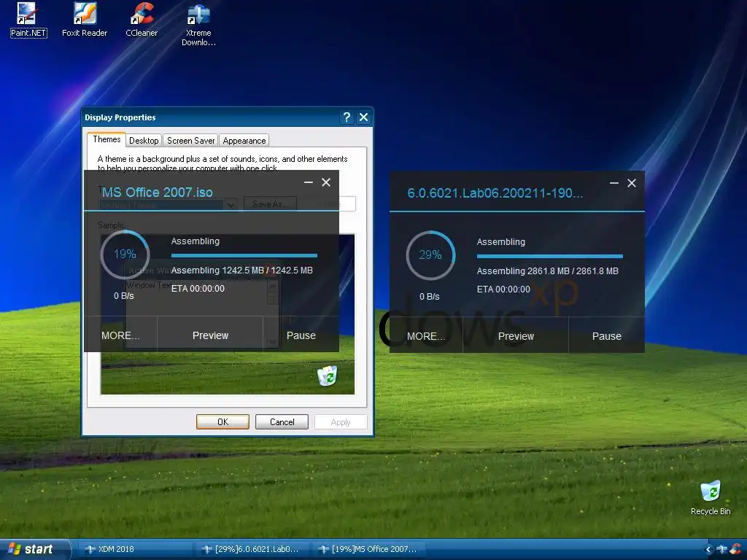Screen dimensions: 747x560
Task: Pause the MS Office 2007.iso download
Action: (x=301, y=335)
